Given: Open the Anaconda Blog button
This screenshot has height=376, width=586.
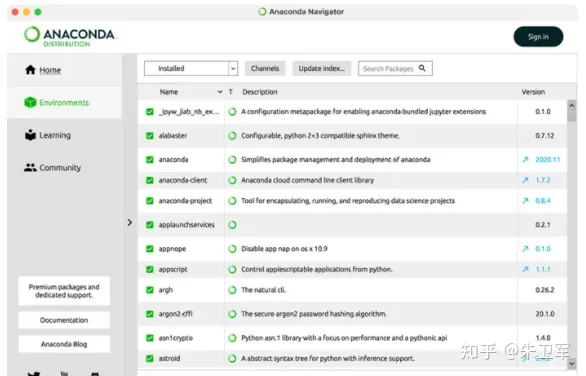Looking at the screenshot, I should coord(64,344).
